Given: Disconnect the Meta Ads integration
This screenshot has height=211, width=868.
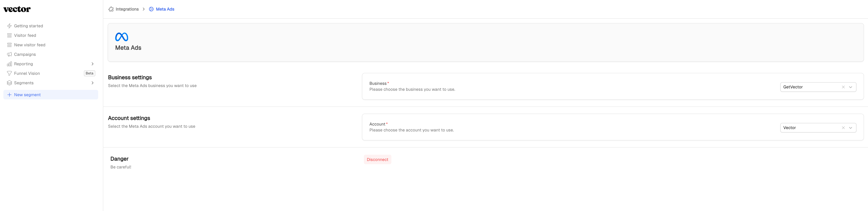Looking at the screenshot, I should click(x=377, y=159).
